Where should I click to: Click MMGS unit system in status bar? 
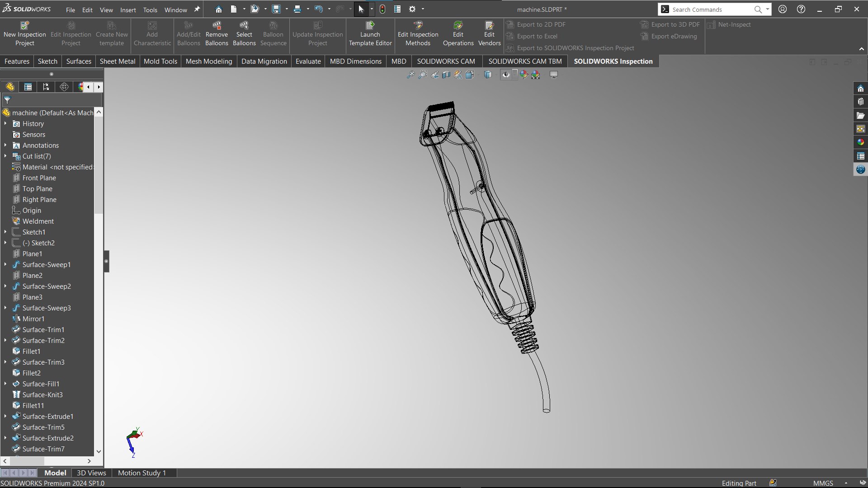click(x=823, y=483)
